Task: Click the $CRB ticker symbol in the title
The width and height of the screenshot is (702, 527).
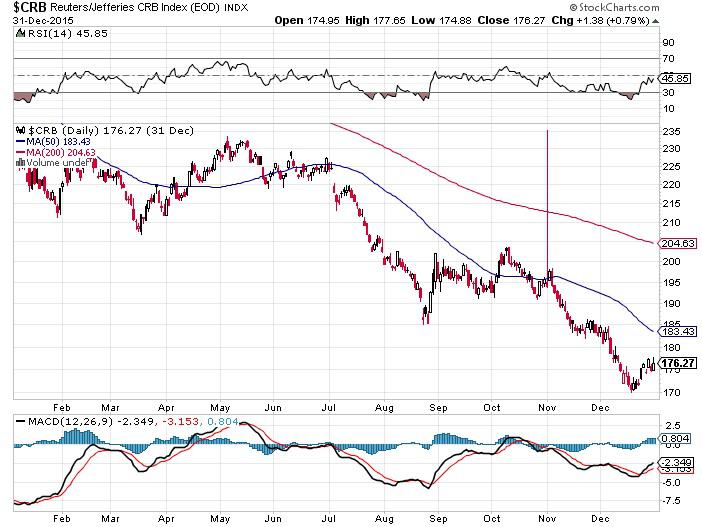Action: pos(30,7)
